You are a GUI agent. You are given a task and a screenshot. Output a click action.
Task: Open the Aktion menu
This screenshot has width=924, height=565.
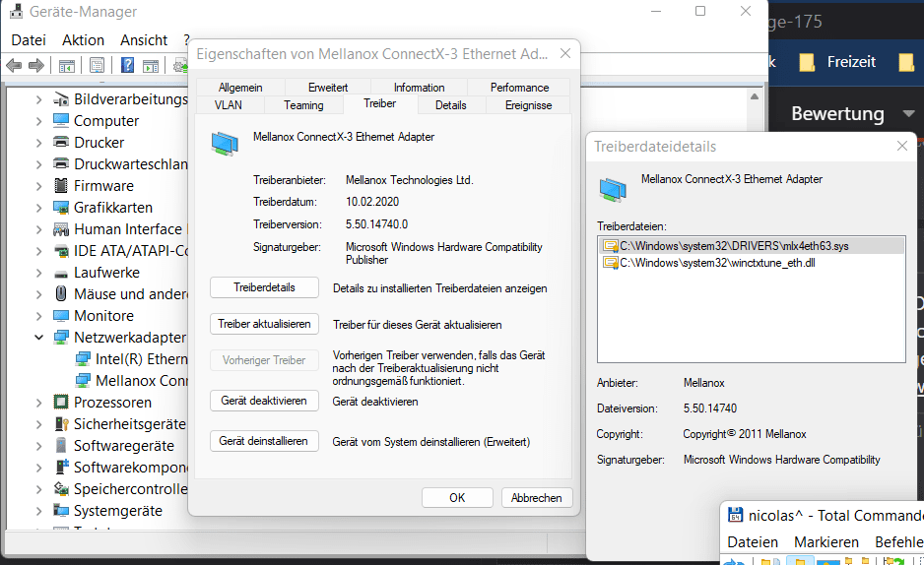click(83, 40)
